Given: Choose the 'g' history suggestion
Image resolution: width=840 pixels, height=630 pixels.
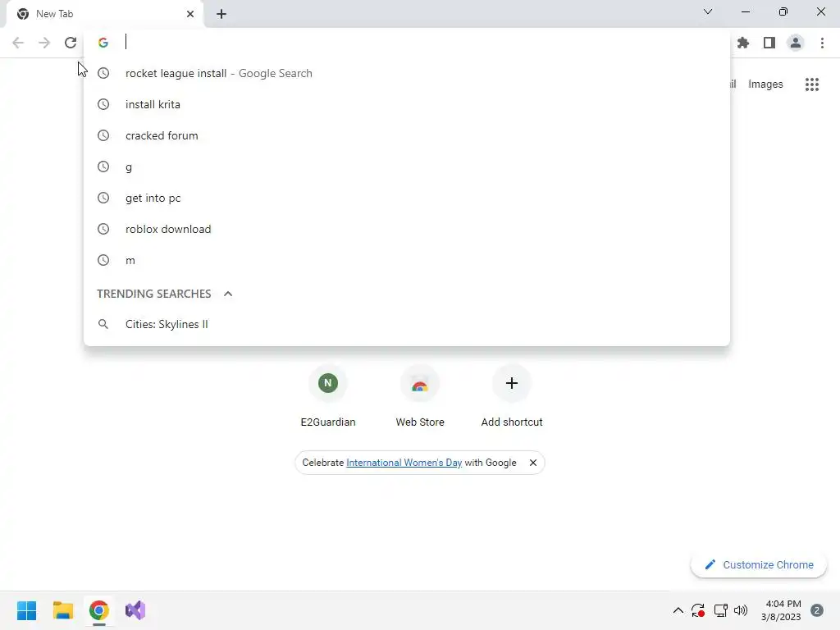Looking at the screenshot, I should 407,167.
